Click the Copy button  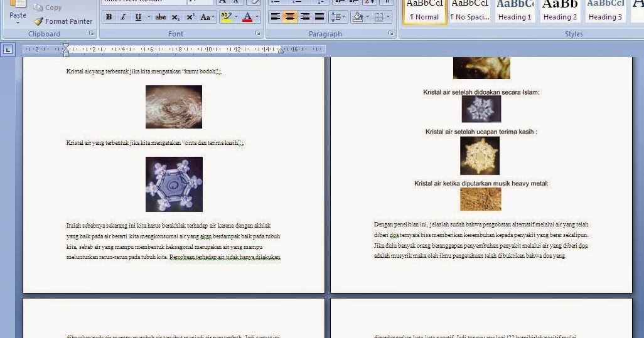pos(48,8)
